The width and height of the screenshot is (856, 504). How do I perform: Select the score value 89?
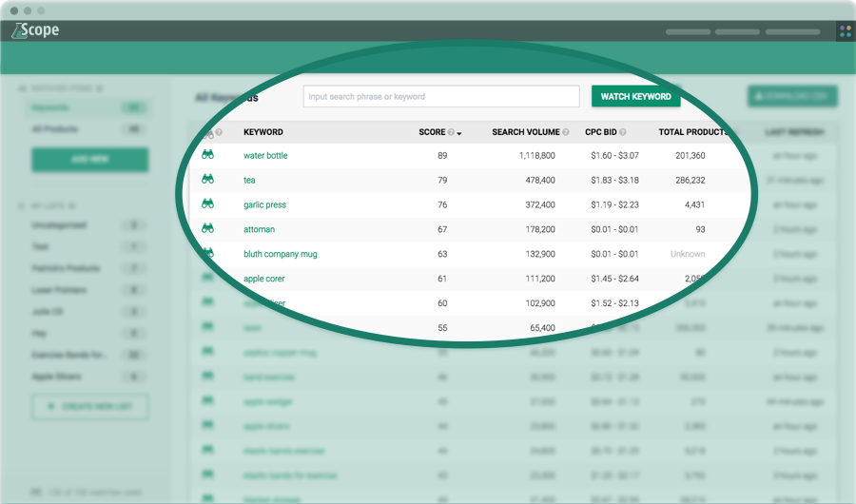(442, 156)
